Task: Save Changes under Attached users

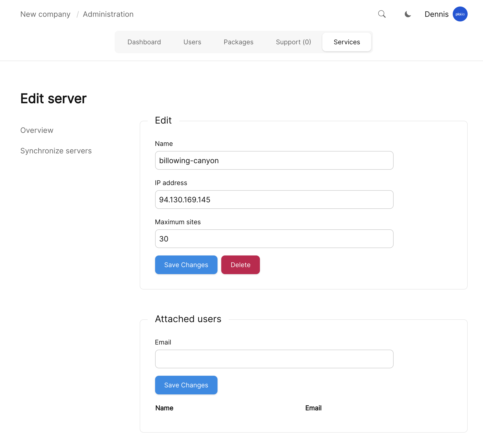Action: 186,385
